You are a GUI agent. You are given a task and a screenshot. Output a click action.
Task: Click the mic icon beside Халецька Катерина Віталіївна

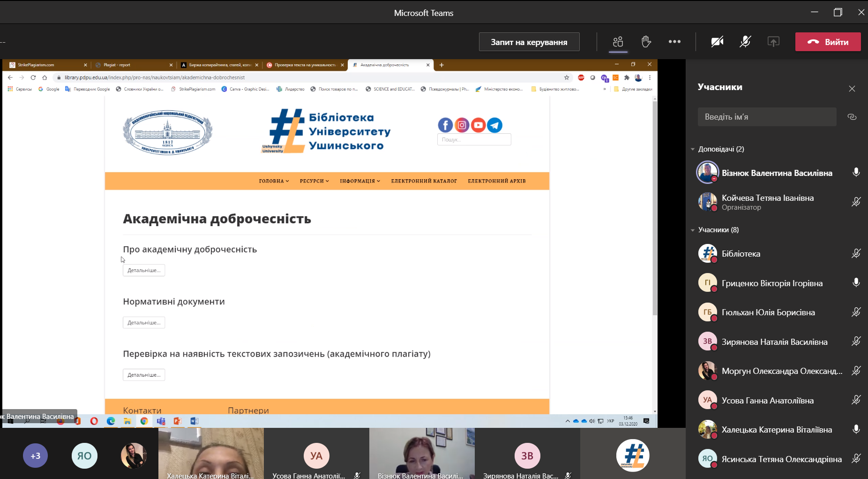[856, 429]
